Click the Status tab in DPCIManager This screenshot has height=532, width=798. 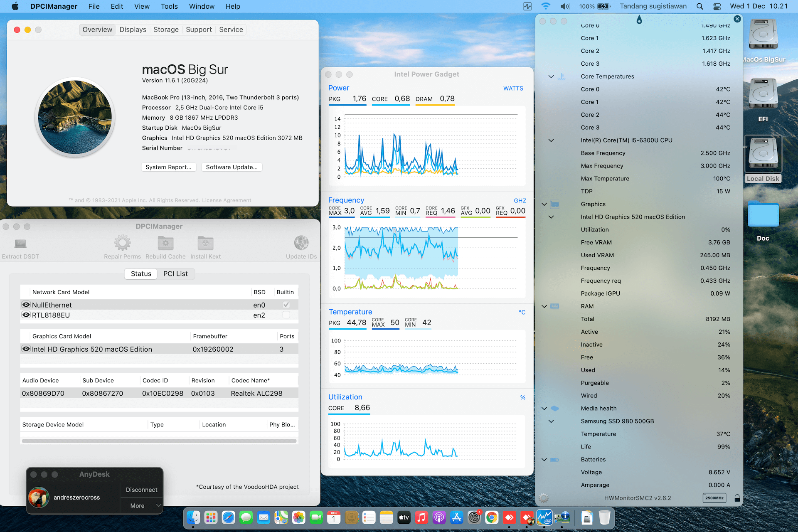[141, 273]
